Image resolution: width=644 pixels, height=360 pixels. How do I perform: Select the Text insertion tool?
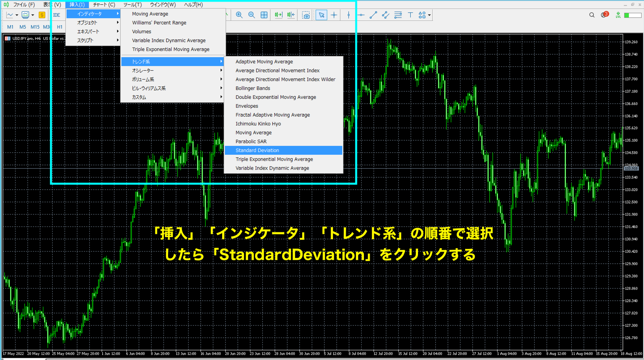pyautogui.click(x=410, y=15)
